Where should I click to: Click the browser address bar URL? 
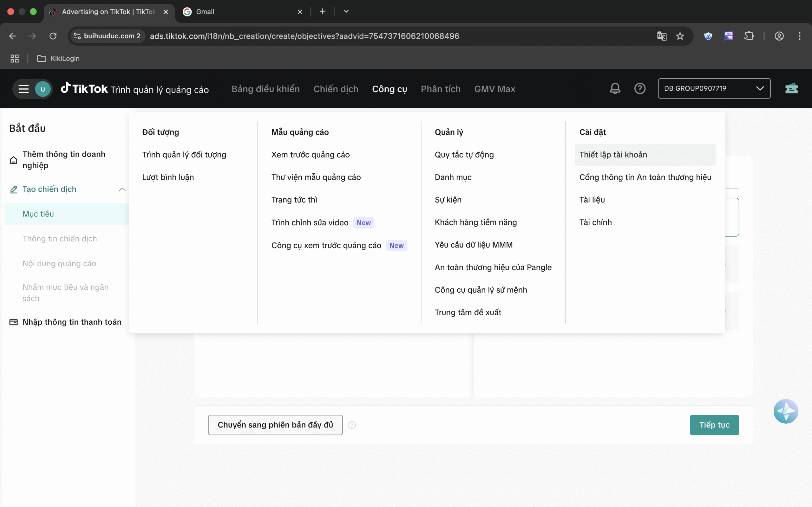click(x=304, y=36)
